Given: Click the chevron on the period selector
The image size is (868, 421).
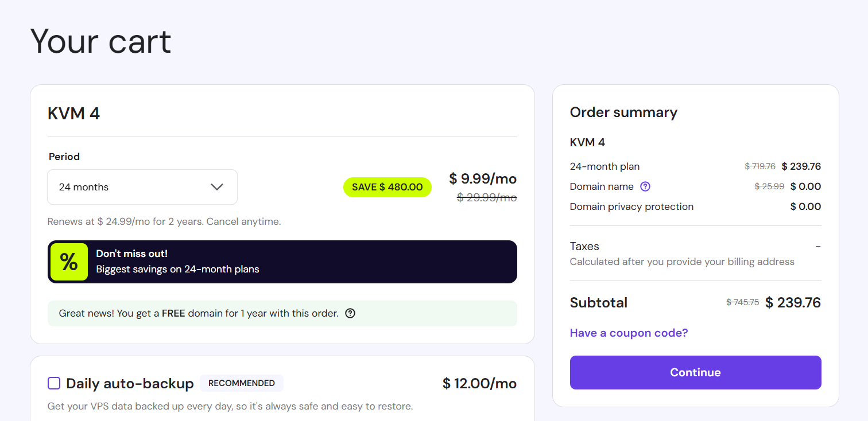Looking at the screenshot, I should pos(217,186).
